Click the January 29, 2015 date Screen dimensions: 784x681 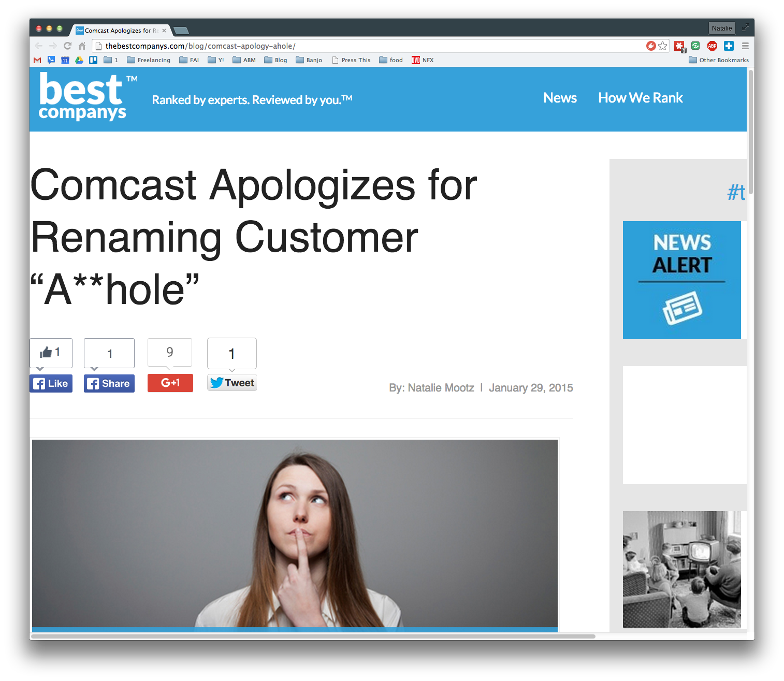click(x=531, y=388)
